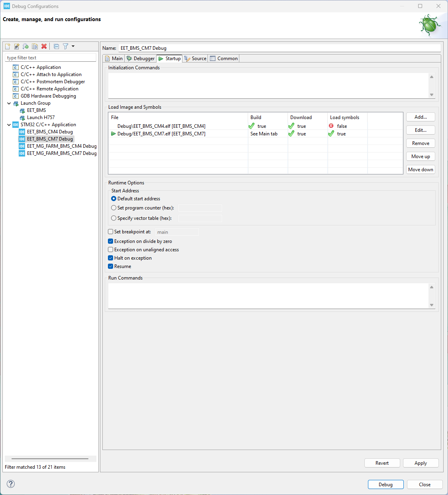Screen dimensions: 448x495
Task: Click the Debug button
Action: [x=385, y=485]
